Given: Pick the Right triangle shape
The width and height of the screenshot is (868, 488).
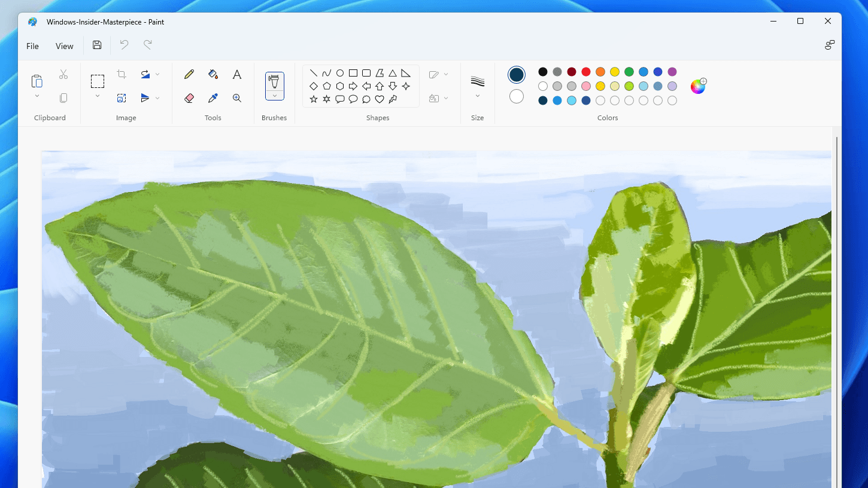Looking at the screenshot, I should [x=406, y=73].
